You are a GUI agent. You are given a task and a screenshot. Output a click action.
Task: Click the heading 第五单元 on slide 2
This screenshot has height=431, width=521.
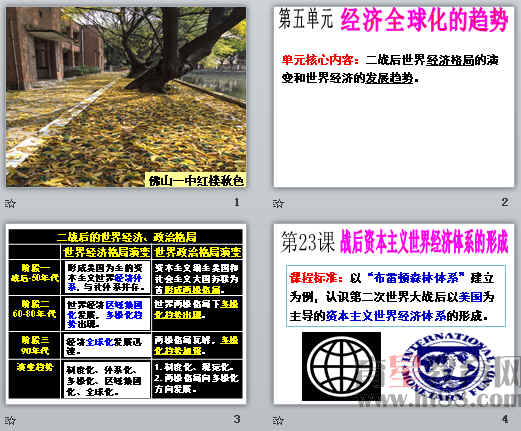tap(306, 19)
